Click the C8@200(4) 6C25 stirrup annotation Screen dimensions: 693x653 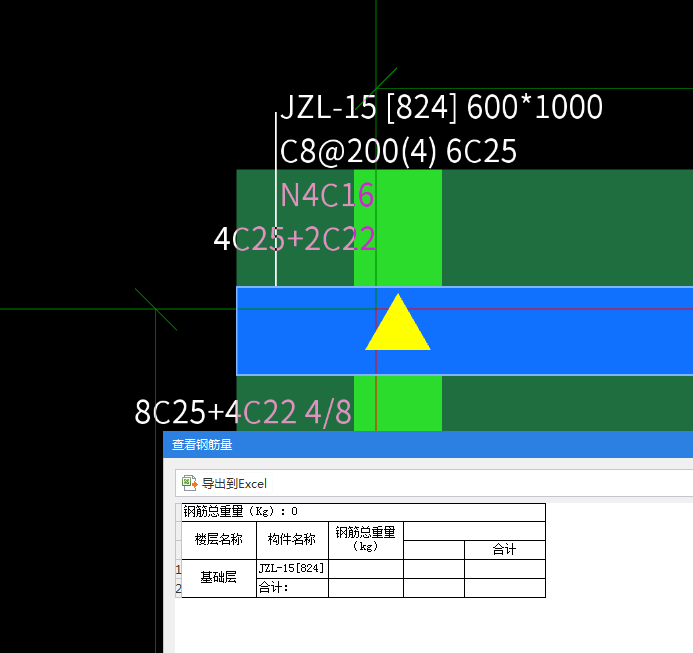pyautogui.click(x=398, y=151)
